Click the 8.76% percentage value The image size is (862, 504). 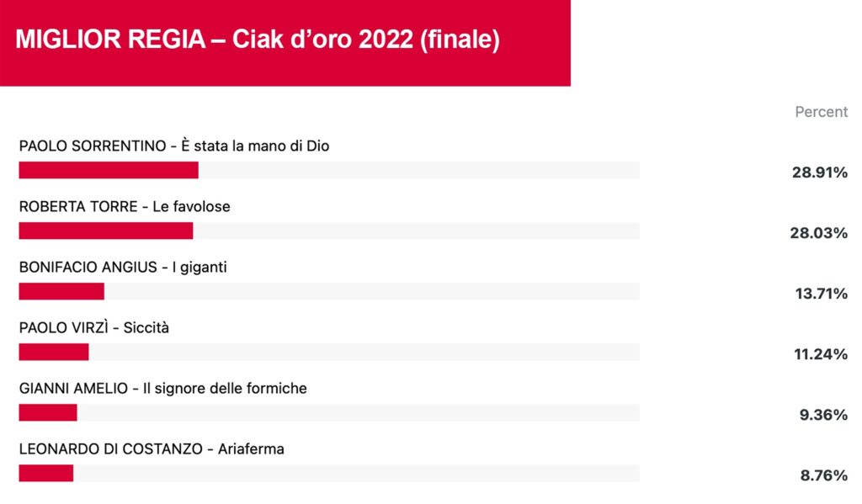click(823, 475)
